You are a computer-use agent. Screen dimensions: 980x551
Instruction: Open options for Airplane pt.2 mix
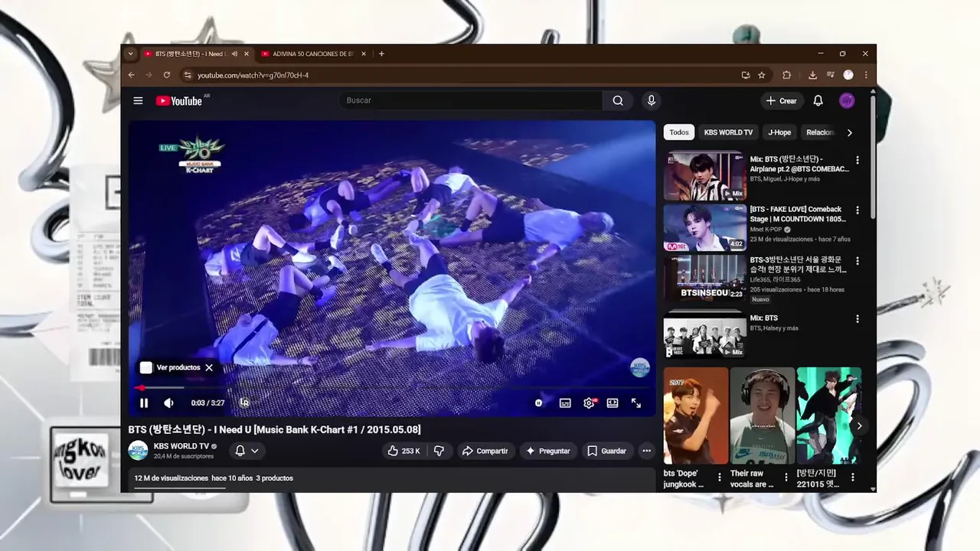click(x=857, y=160)
